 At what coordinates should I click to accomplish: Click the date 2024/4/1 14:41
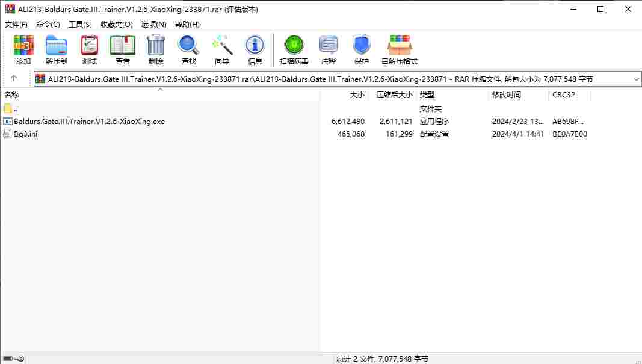(518, 134)
